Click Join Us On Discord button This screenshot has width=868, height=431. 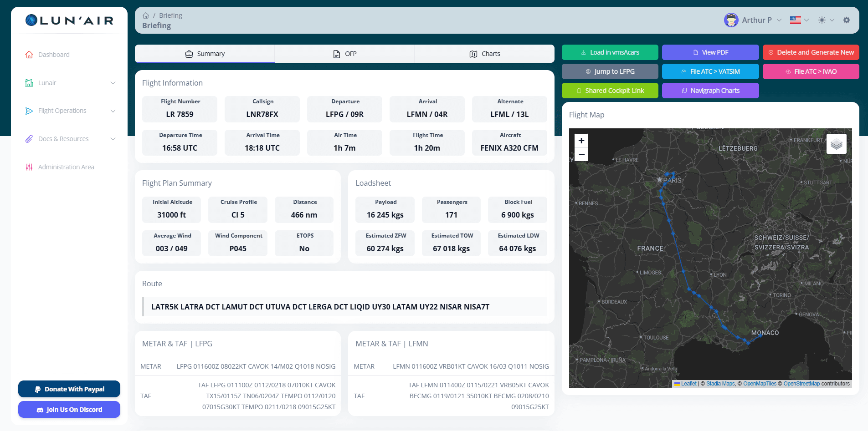click(69, 410)
